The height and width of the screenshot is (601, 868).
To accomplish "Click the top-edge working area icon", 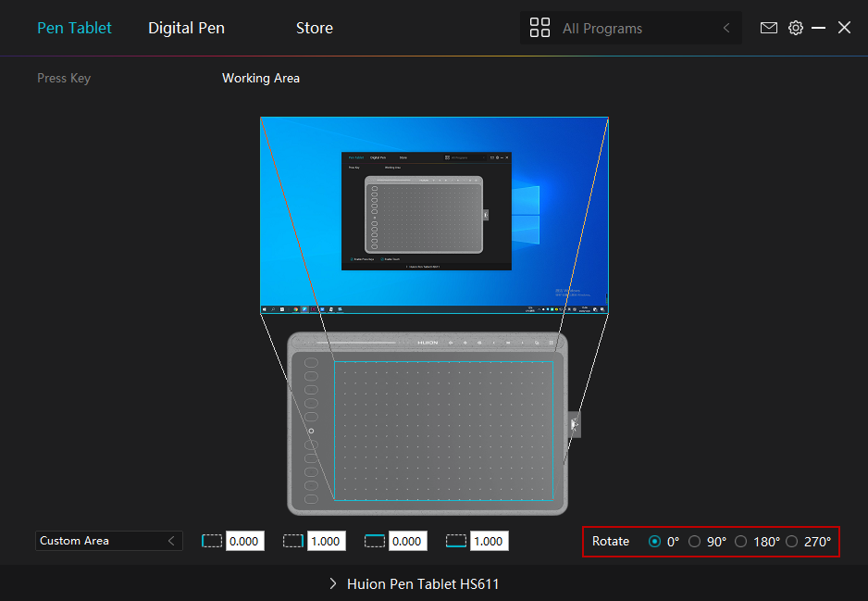I will tap(374, 541).
